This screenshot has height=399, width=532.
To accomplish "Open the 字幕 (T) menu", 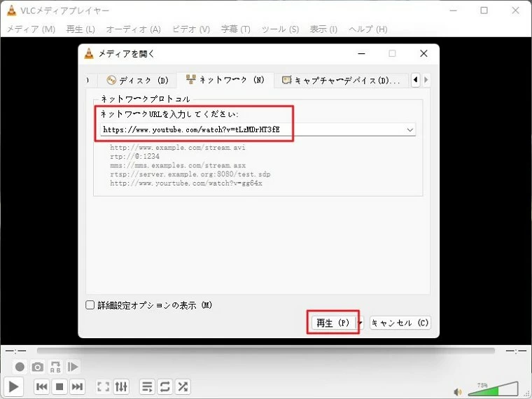I will click(x=235, y=29).
